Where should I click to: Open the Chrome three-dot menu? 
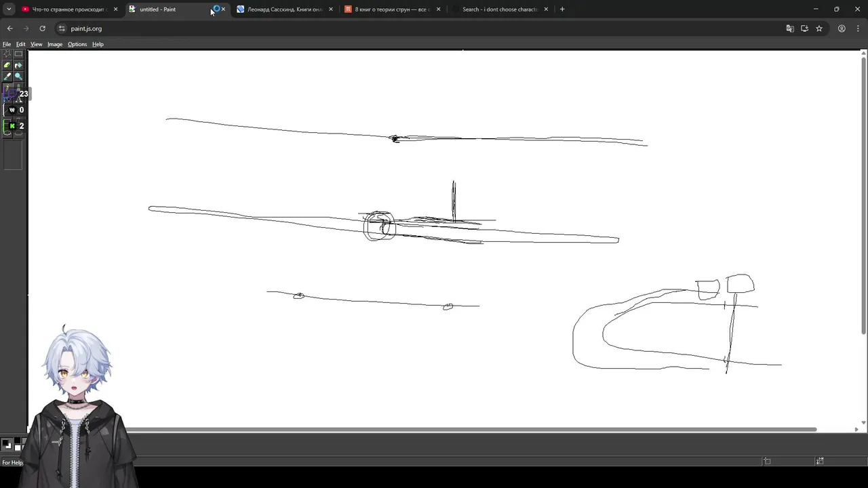[858, 28]
